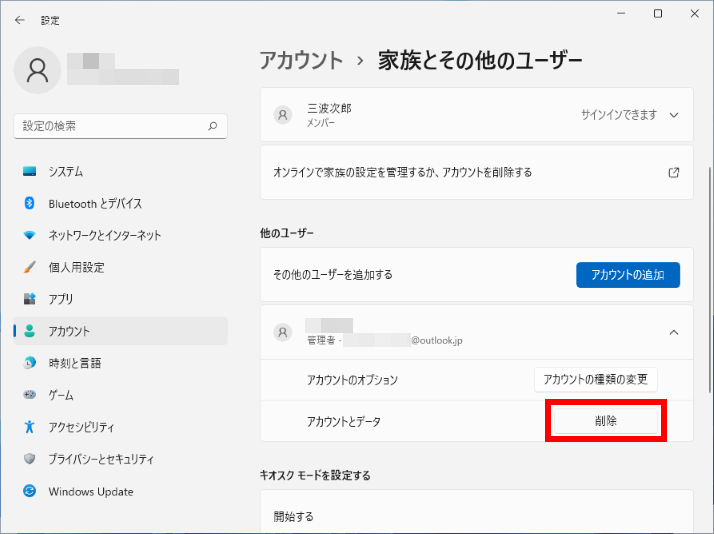Image resolution: width=714 pixels, height=534 pixels.
Task: Select the privacy shield icon
Action: (30, 458)
